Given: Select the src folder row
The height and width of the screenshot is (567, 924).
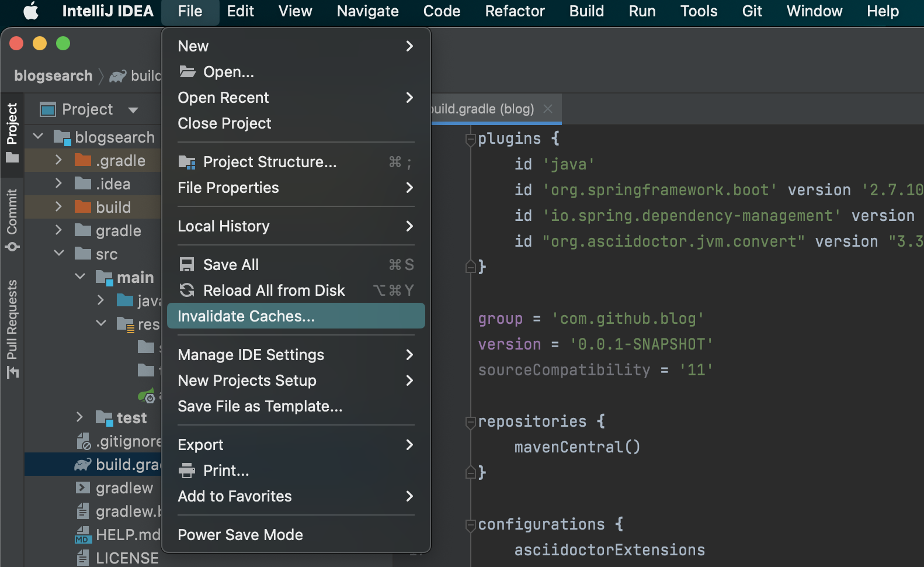Looking at the screenshot, I should 93,254.
